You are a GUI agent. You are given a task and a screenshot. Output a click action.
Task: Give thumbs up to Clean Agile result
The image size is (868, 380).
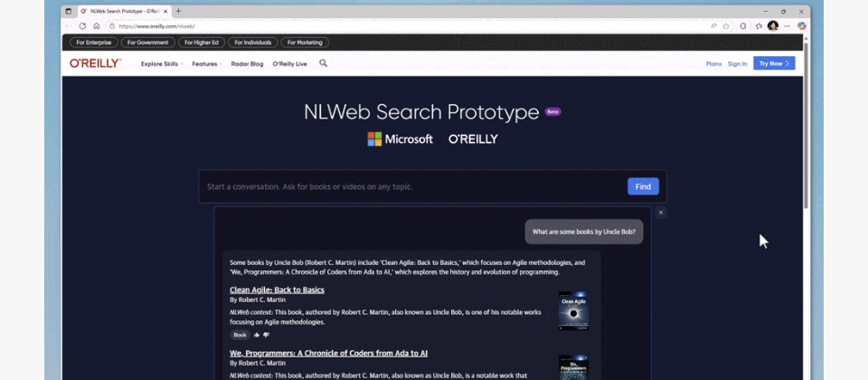(257, 335)
